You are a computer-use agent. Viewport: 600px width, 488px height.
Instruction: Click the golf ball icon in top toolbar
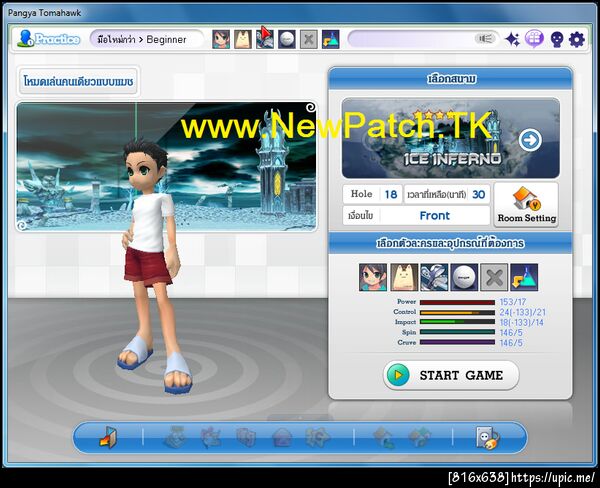tap(287, 39)
